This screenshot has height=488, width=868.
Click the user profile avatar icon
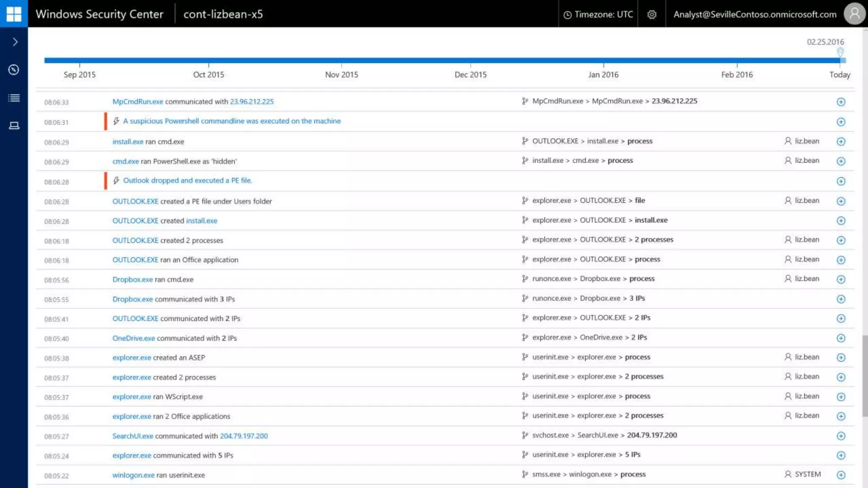pos(854,14)
